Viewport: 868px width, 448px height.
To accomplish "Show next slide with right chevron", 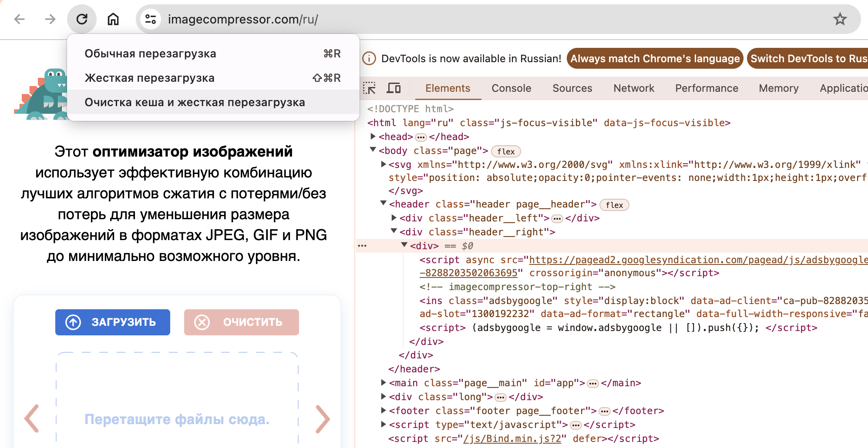I will (x=323, y=419).
